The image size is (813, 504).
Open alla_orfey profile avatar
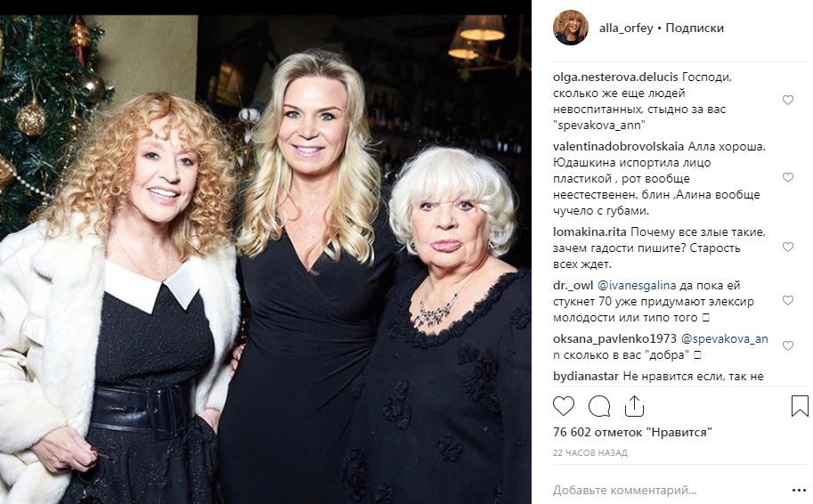pyautogui.click(x=571, y=28)
